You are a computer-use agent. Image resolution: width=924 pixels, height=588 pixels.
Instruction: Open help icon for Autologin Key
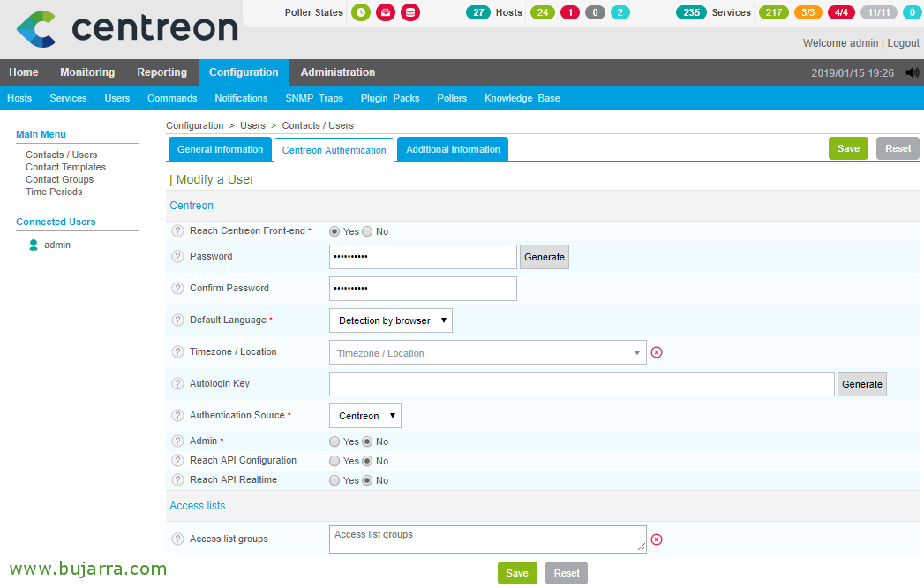pos(177,384)
